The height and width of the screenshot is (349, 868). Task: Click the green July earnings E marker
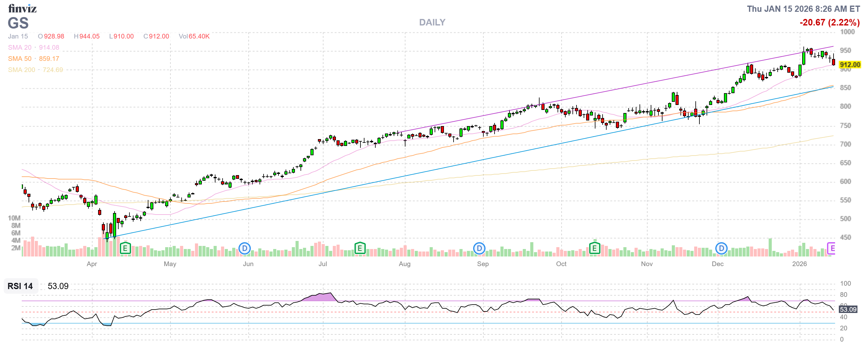[359, 249]
